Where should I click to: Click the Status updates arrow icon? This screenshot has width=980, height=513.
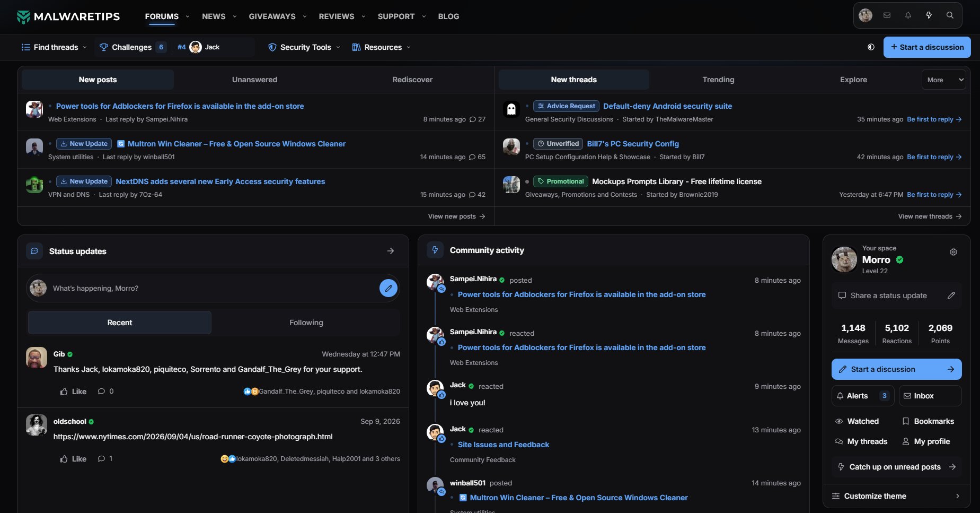pyautogui.click(x=391, y=251)
